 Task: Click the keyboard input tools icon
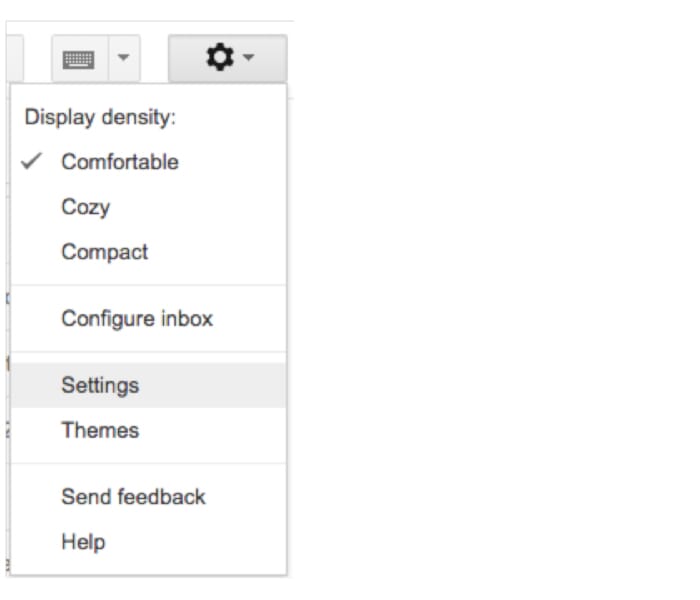tap(79, 59)
